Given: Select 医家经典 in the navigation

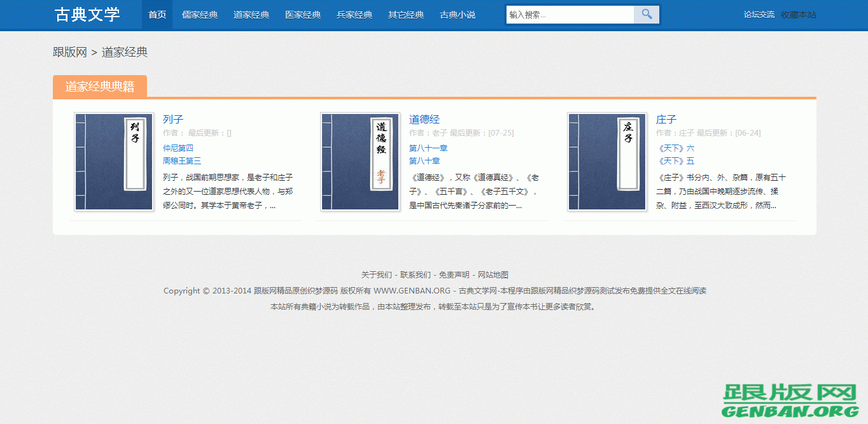Looking at the screenshot, I should 303,15.
